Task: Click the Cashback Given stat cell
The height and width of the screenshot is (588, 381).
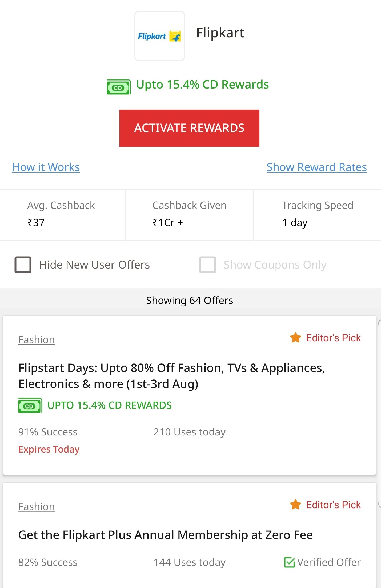Action: [189, 214]
